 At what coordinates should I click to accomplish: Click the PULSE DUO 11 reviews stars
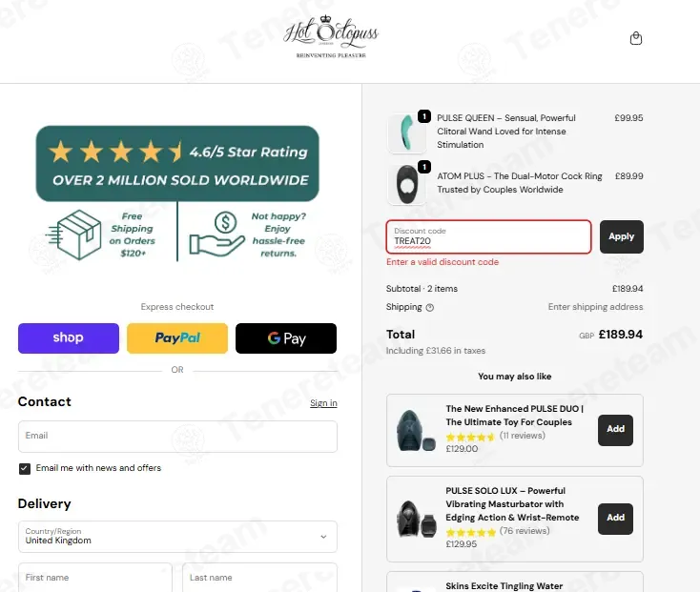(x=470, y=437)
